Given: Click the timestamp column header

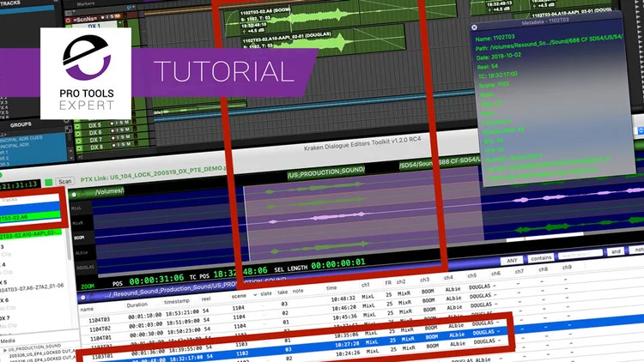Looking at the screenshot, I should click(x=177, y=301).
